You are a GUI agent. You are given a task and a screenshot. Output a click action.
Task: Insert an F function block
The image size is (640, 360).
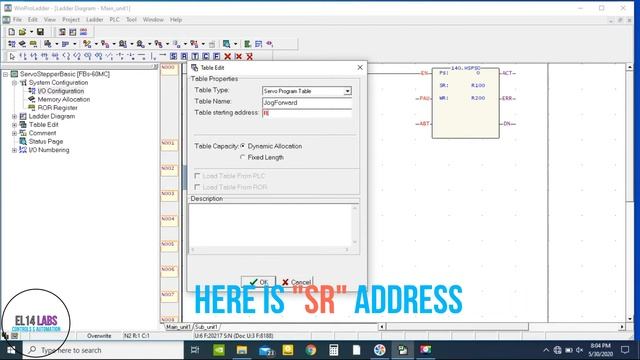217,56
